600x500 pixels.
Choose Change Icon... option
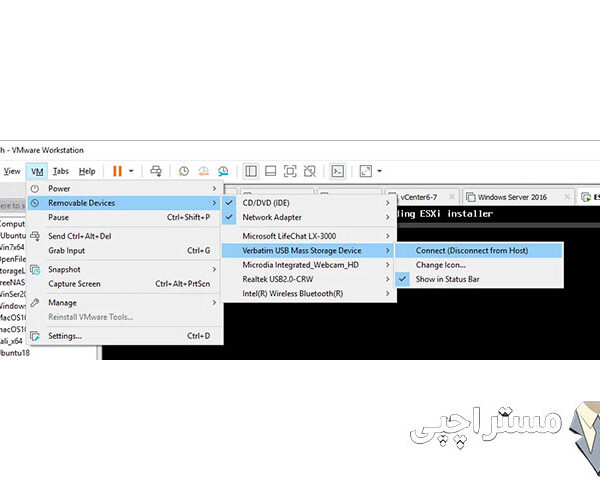coord(441,265)
